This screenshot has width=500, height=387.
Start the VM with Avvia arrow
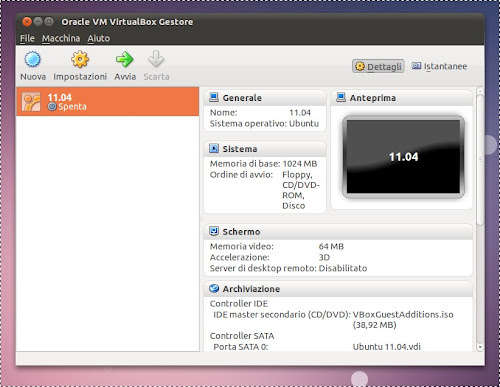click(x=125, y=59)
